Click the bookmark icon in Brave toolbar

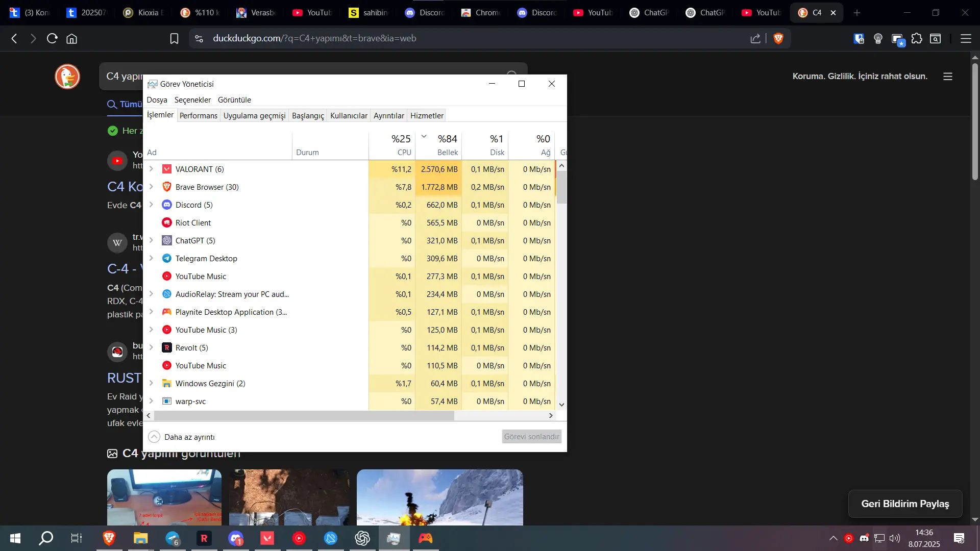[x=174, y=39]
